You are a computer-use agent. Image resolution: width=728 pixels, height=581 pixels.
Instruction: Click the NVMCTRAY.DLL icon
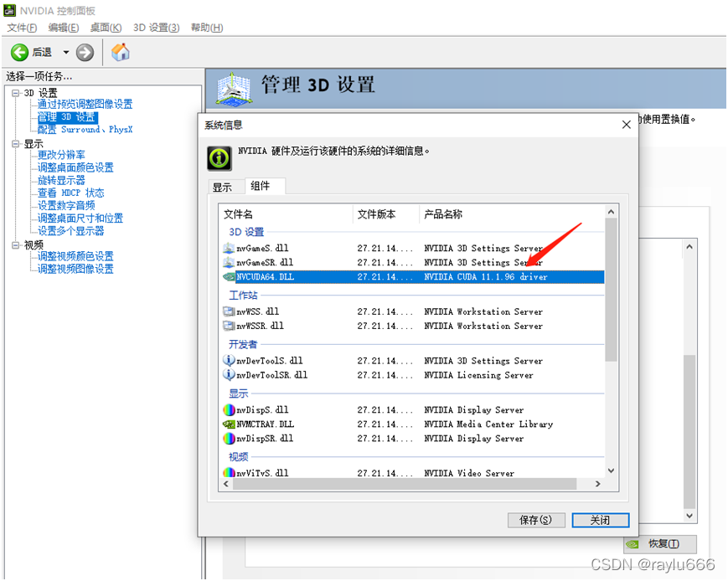(x=229, y=424)
